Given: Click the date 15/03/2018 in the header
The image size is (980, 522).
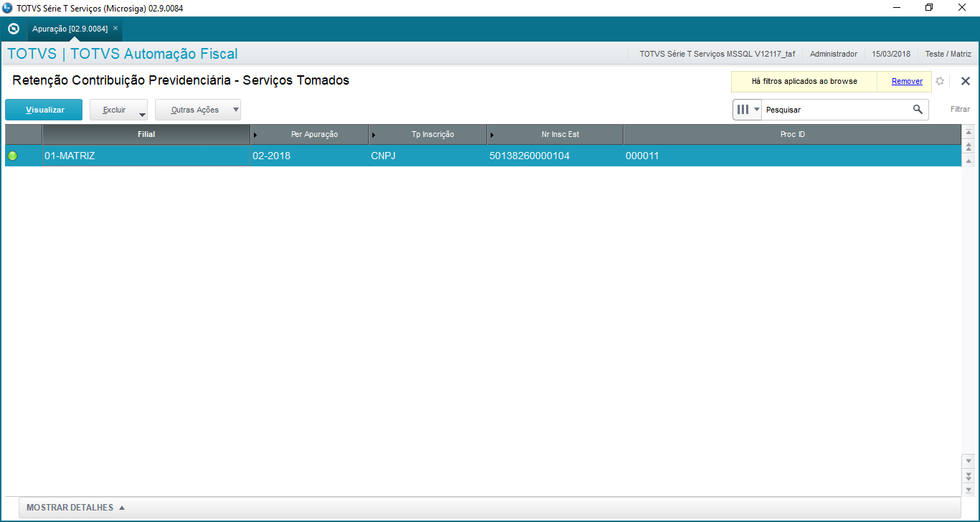Looking at the screenshot, I should 891,54.
